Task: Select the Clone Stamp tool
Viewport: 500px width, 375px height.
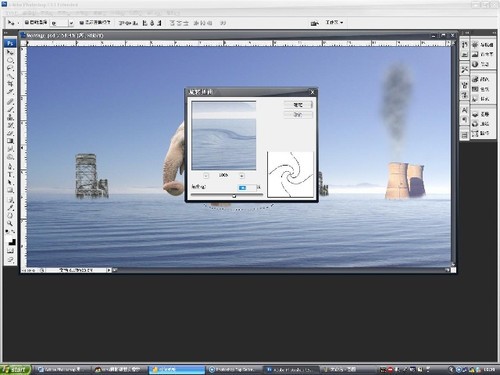Action: [10, 118]
